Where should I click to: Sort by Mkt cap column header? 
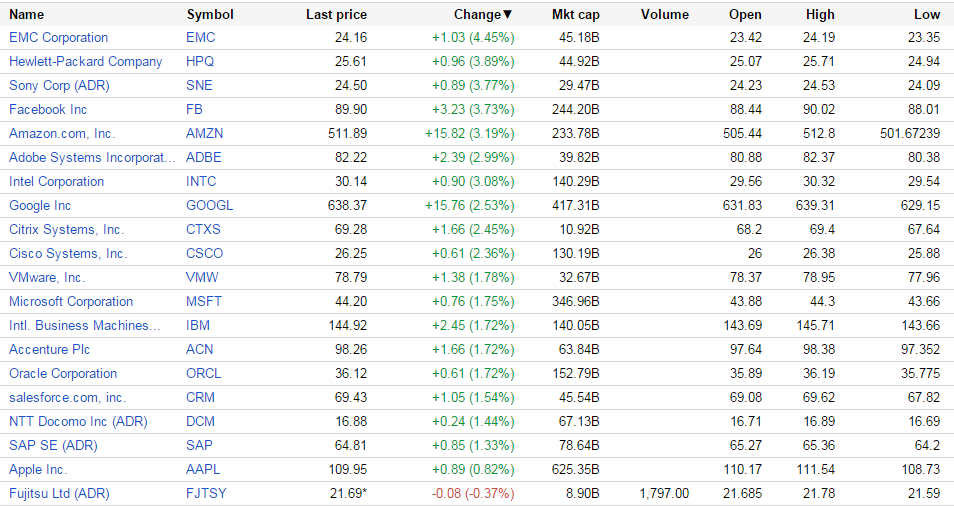coord(575,15)
